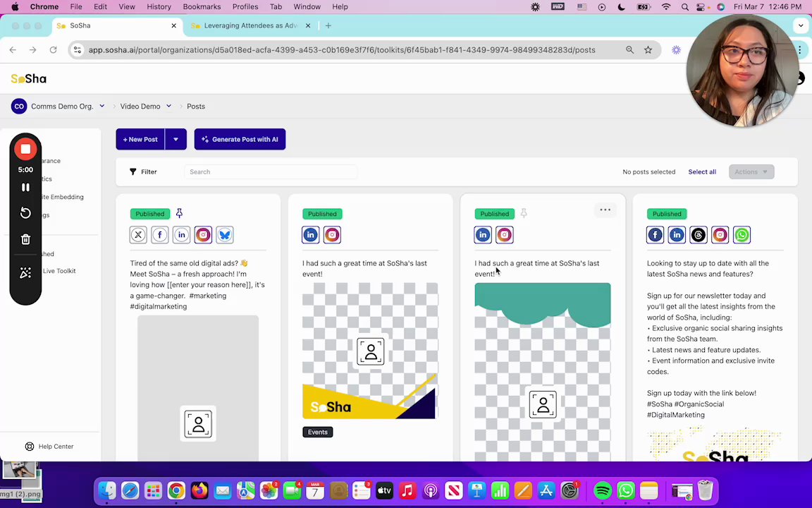Expand the Comms Demo Org. dropdown
The height and width of the screenshot is (508, 812).
(x=102, y=106)
